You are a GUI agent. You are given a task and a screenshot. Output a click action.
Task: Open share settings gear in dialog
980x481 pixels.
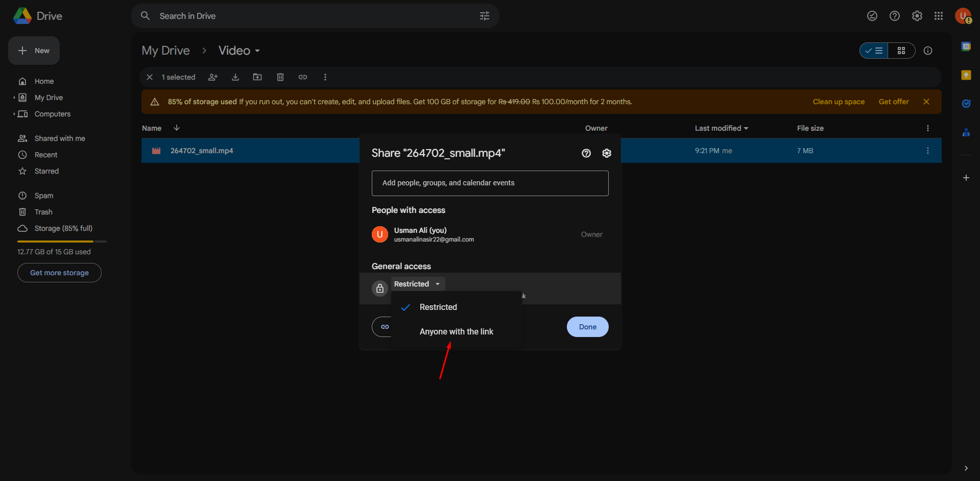607,153
